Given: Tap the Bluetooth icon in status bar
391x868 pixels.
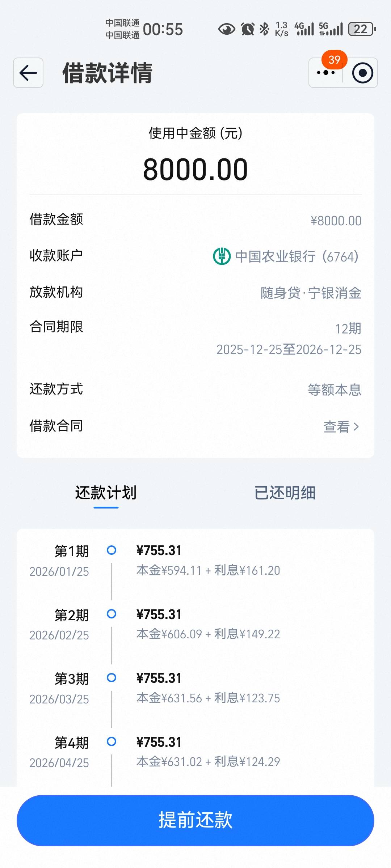Looking at the screenshot, I should (x=265, y=29).
